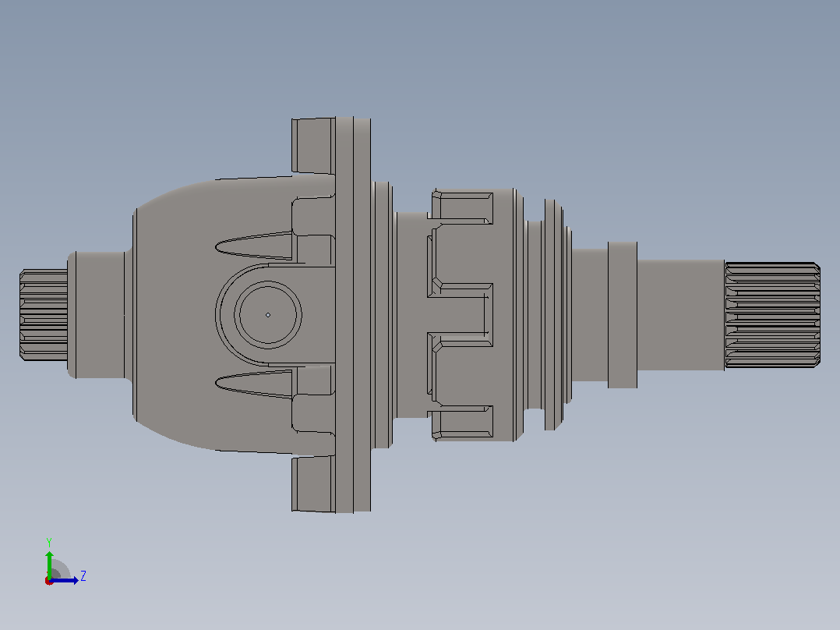This screenshot has height=630, width=840.
Task: Pick the circular pin bore on the differential housing
Action: click(x=268, y=315)
